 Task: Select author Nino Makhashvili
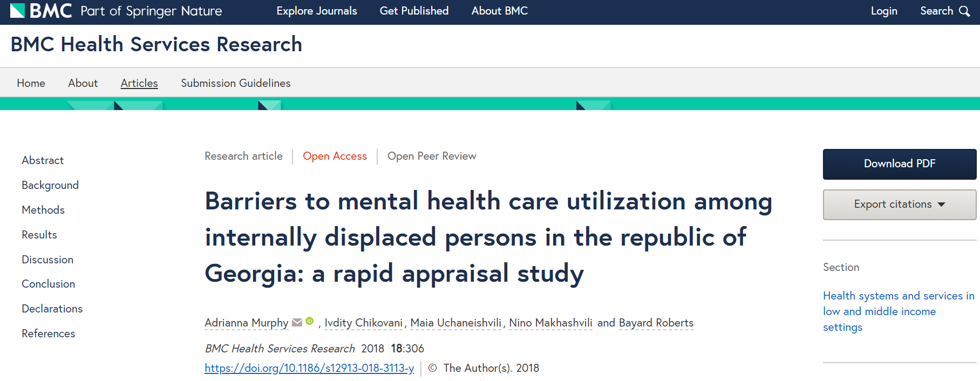[550, 323]
